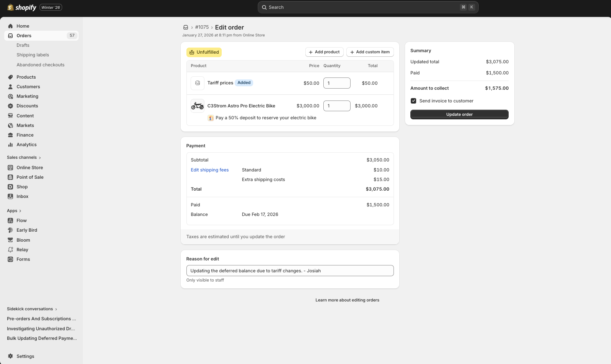Click the Unfulfilled status badge
This screenshot has height=364, width=611.
pos(204,52)
